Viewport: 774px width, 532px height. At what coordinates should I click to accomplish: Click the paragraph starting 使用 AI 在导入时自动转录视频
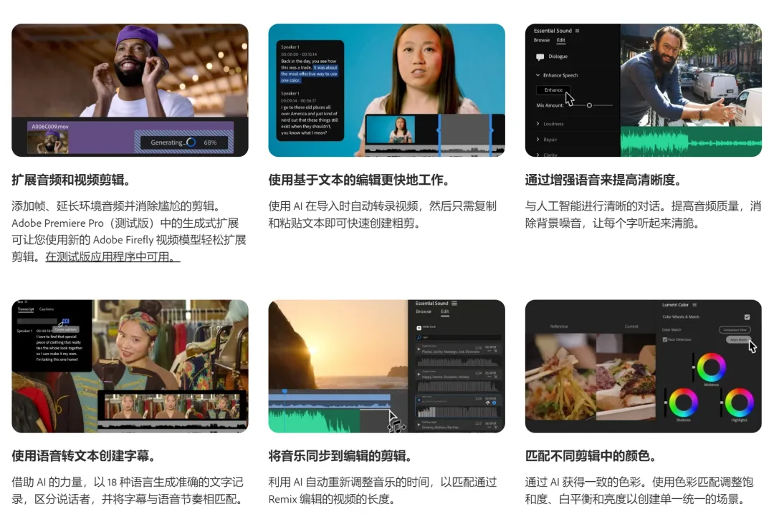click(383, 215)
